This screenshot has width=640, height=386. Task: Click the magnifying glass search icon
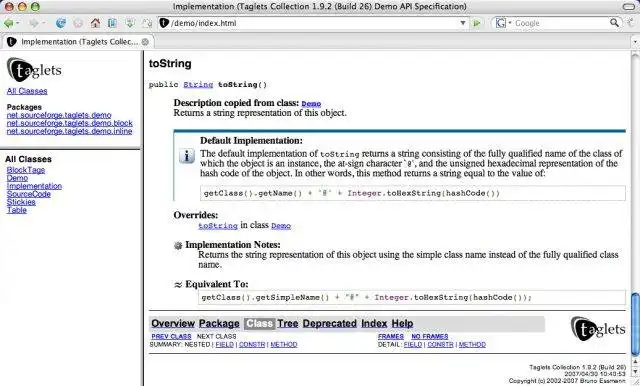614,23
